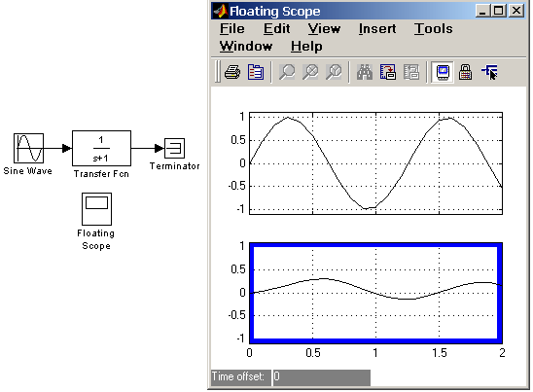This screenshot has height=392, width=533.
Task: Click Save current axes settings icon
Action: [x=388, y=72]
